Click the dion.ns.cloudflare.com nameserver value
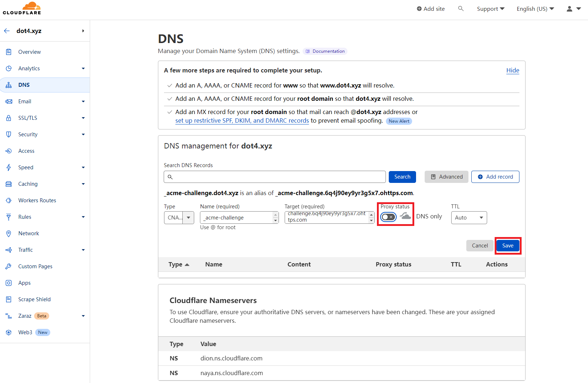The image size is (588, 383). click(x=231, y=358)
